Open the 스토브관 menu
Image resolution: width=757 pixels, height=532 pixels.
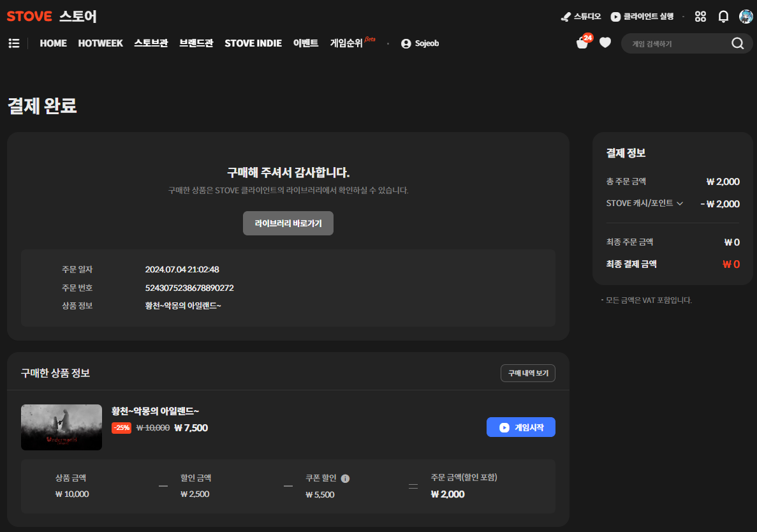tap(151, 43)
